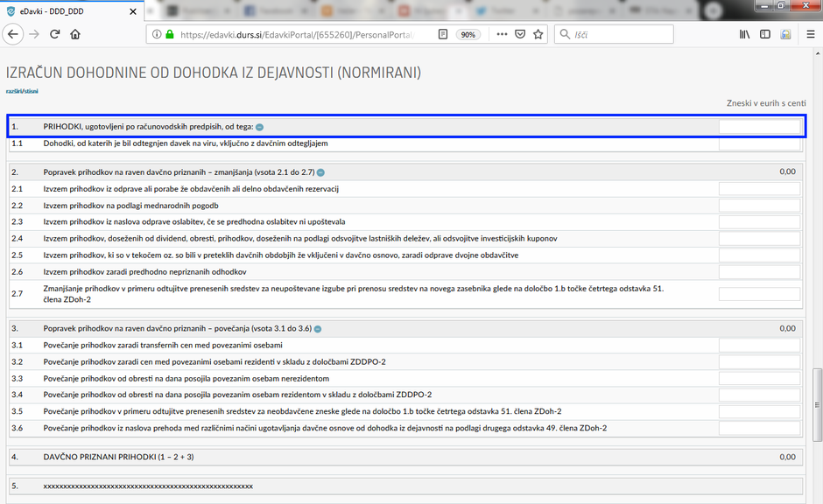
Task: Bookmark this page with the star icon
Action: [x=538, y=34]
